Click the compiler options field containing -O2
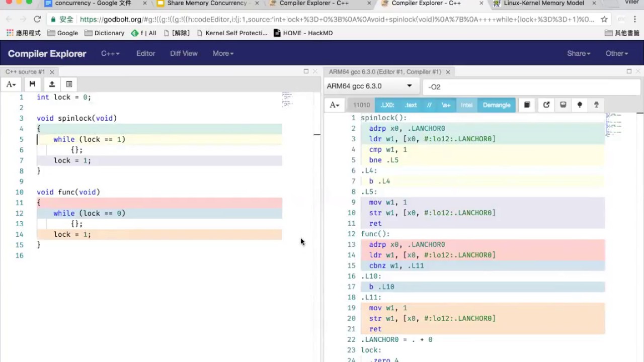This screenshot has width=644, height=362. (x=532, y=86)
